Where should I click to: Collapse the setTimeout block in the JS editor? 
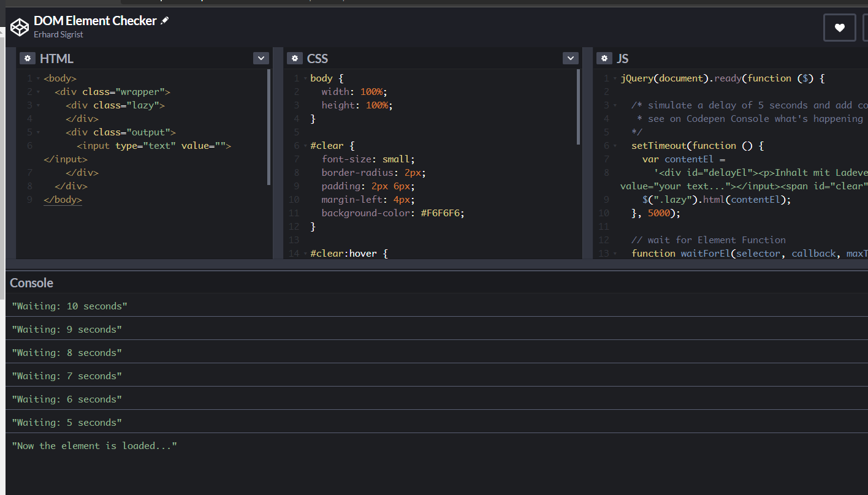(x=615, y=146)
